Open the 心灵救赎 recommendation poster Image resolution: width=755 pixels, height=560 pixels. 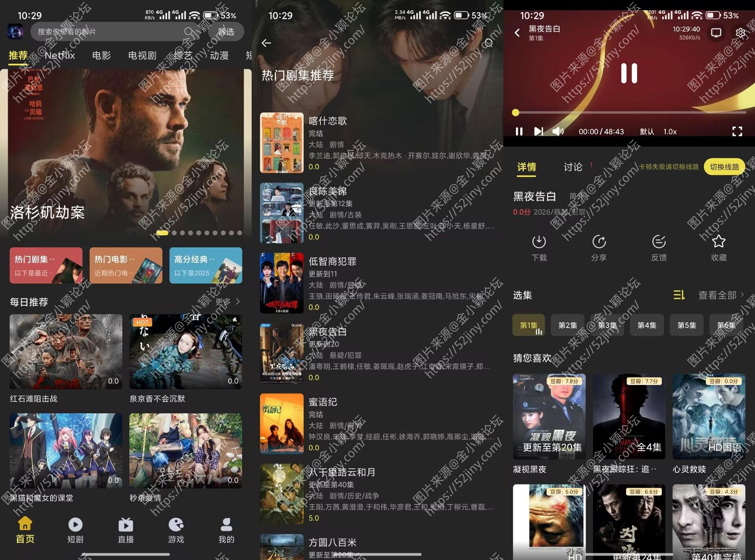(x=709, y=416)
